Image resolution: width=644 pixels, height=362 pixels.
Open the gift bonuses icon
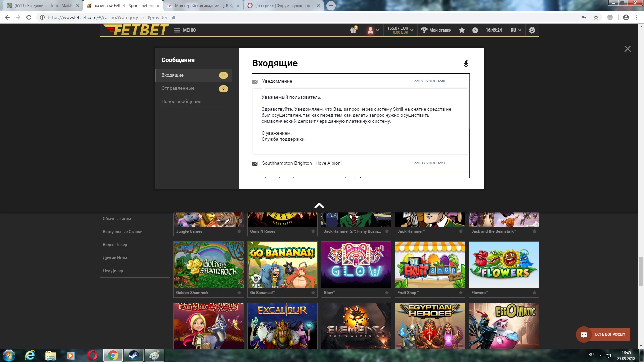click(353, 30)
